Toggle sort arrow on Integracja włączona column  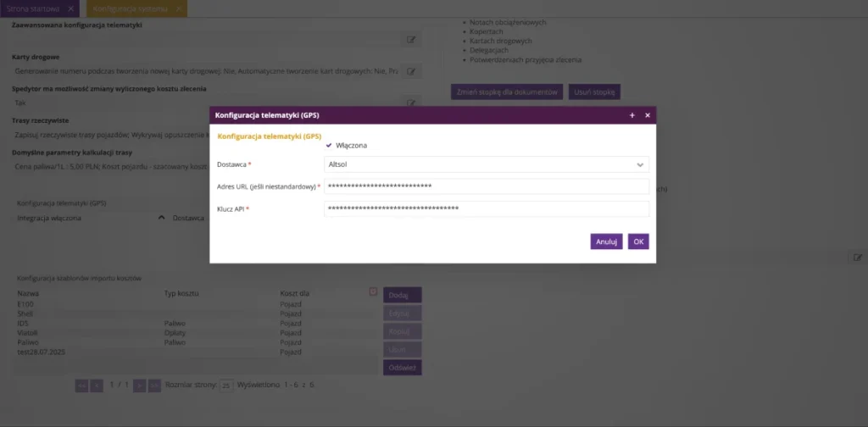tap(162, 218)
